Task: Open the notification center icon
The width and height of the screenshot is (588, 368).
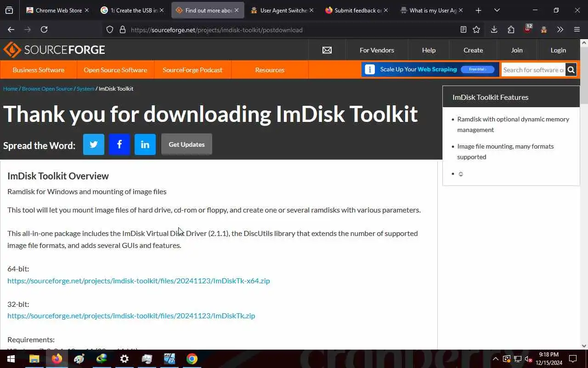Action: click(x=573, y=359)
